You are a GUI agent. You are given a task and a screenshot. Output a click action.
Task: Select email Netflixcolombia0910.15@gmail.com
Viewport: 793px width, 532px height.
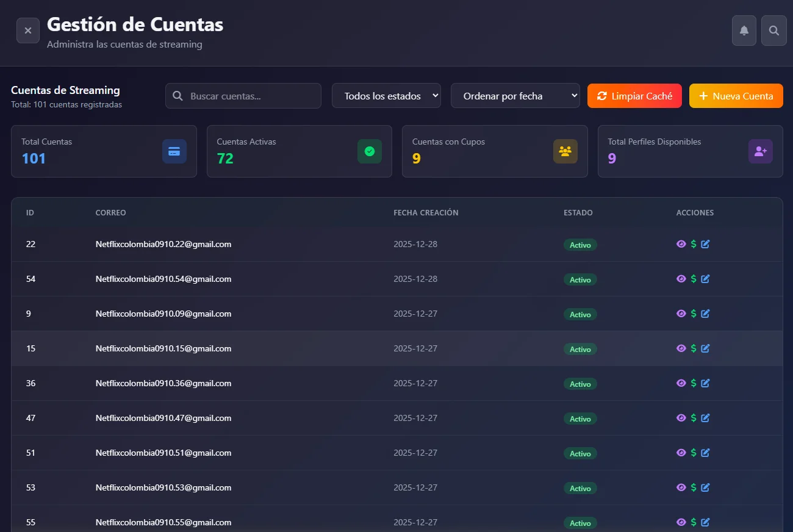pyautogui.click(x=163, y=348)
